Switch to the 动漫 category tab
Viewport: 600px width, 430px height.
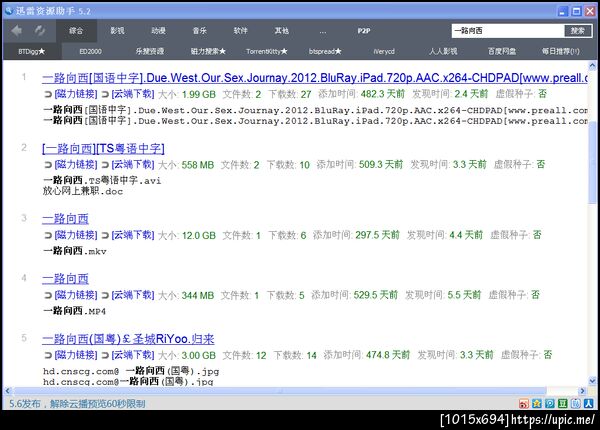click(158, 31)
